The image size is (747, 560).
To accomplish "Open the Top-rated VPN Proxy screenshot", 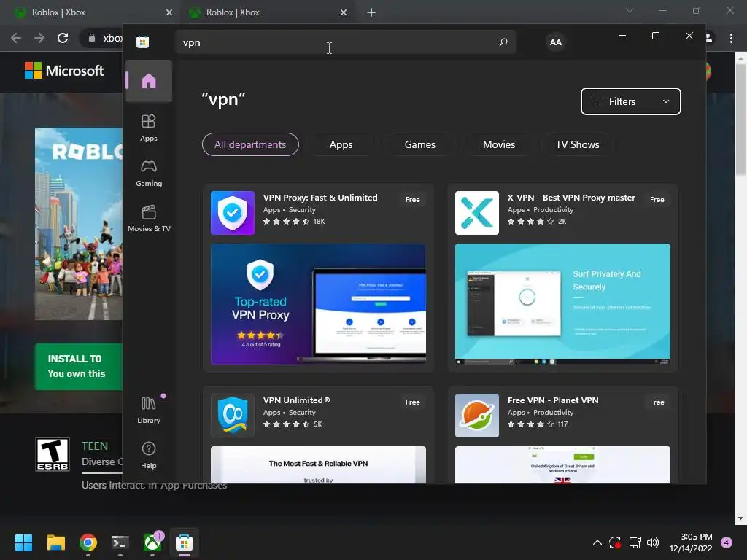I will 318,304.
